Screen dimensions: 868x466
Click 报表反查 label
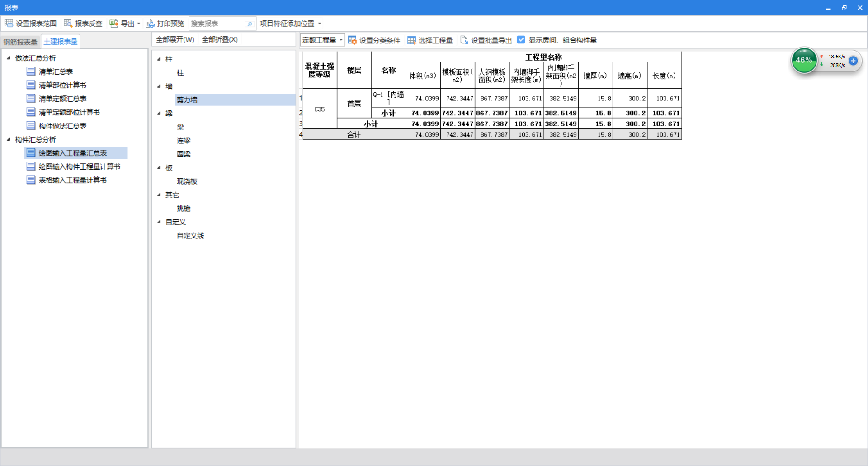[x=89, y=24]
